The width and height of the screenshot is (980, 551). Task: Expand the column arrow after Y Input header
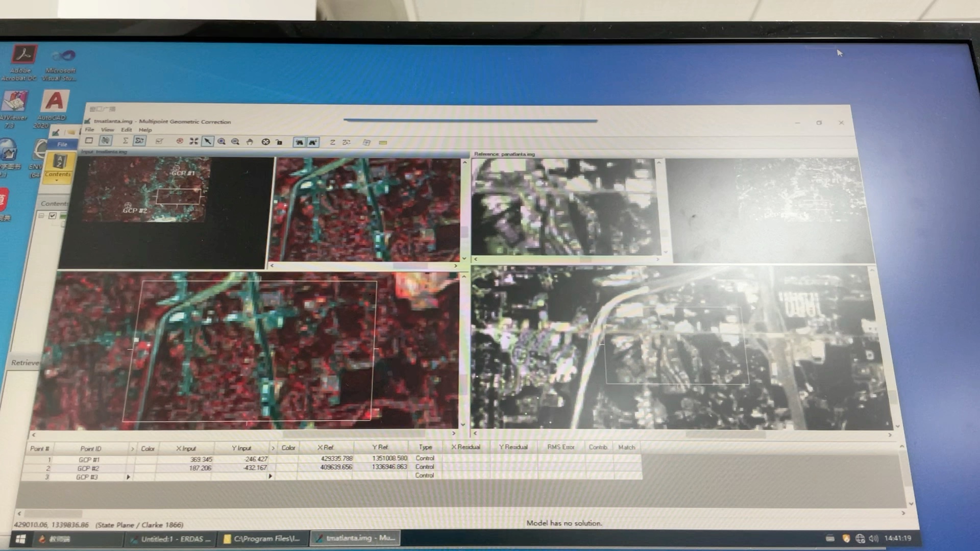[273, 448]
